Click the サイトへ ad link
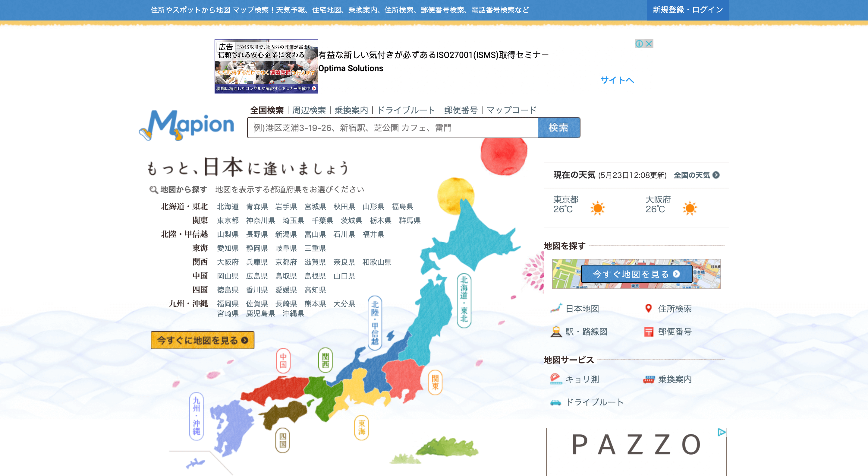The height and width of the screenshot is (476, 868). (x=617, y=80)
